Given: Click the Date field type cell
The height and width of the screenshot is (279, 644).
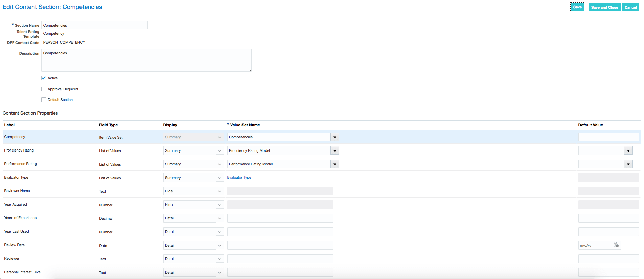Looking at the screenshot, I should pos(103,246).
